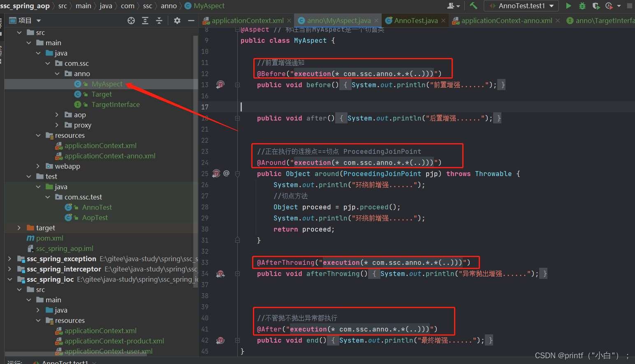Click the Build project hammer icon
635x364 pixels.
(473, 6)
